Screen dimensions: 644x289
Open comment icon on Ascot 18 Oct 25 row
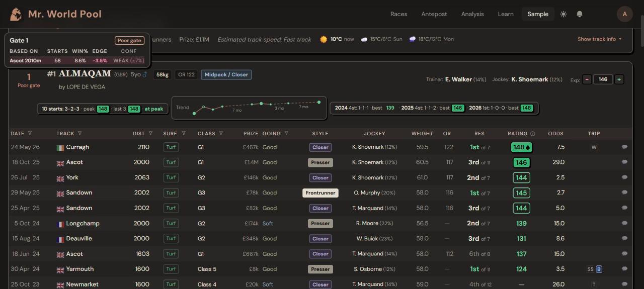click(x=624, y=162)
